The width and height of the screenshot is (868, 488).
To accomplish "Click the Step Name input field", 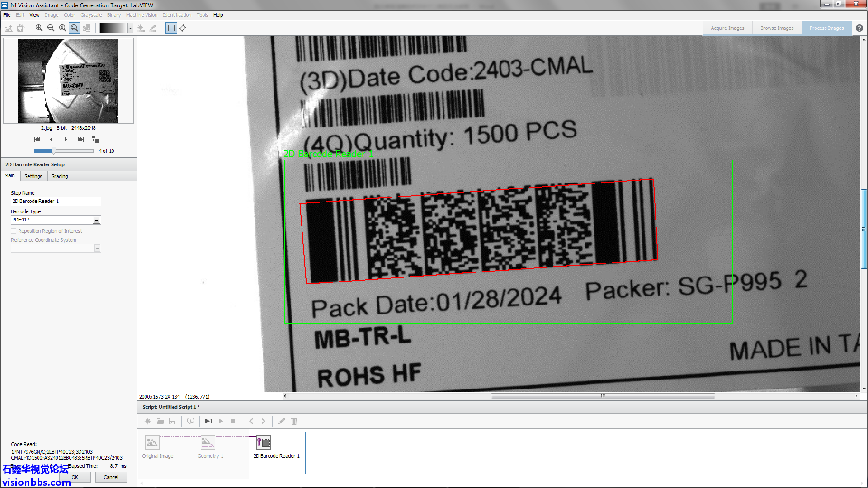I will pyautogui.click(x=56, y=201).
